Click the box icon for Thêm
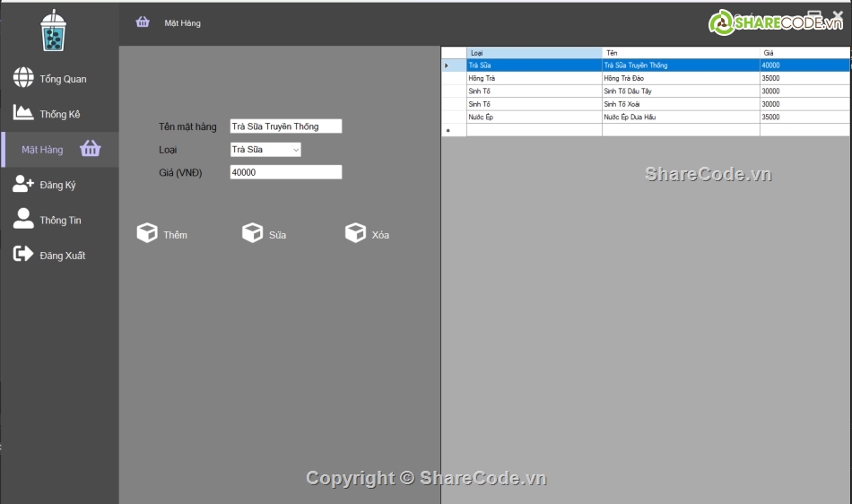Viewport: 852px width, 504px height. point(147,233)
